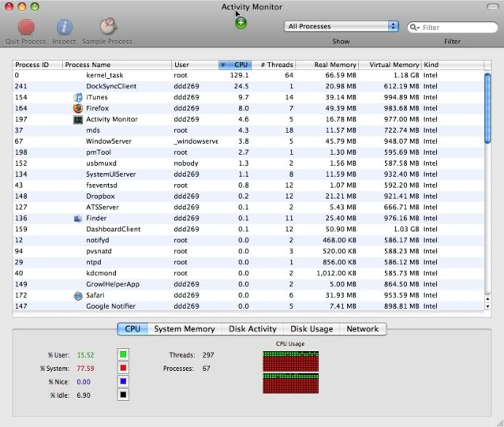
Task: Click the magnifier icon in Filter field
Action: [x=414, y=28]
